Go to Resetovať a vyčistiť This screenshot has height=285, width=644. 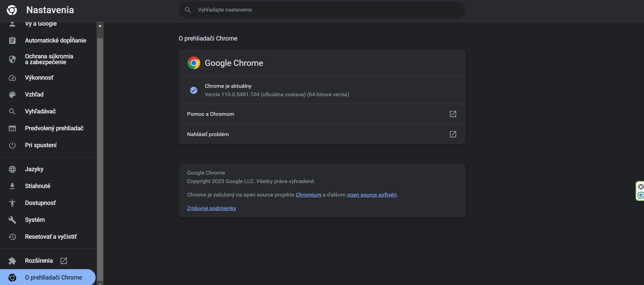tap(51, 237)
